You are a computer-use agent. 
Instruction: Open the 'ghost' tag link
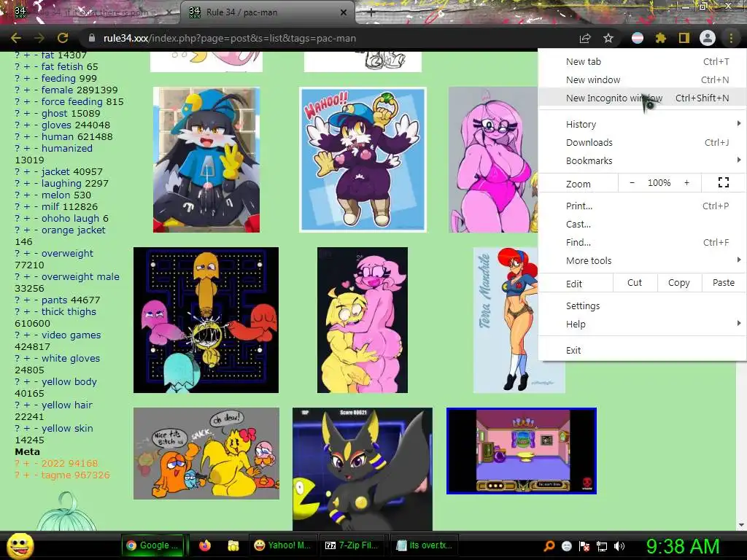tap(55, 113)
